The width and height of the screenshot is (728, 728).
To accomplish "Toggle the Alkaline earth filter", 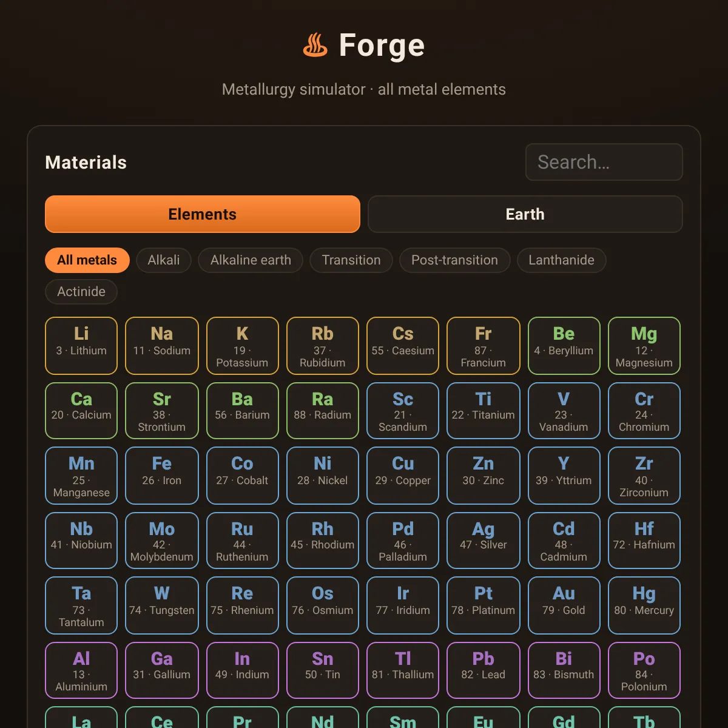I will point(251,260).
